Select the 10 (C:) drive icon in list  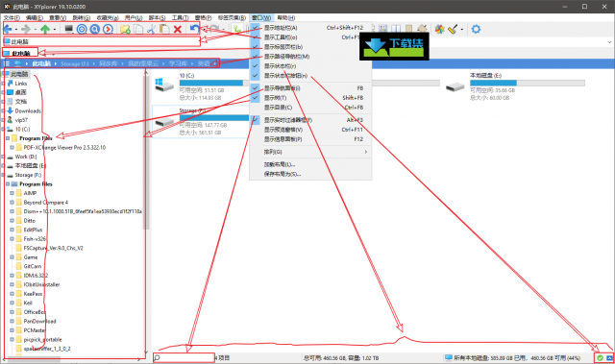click(x=164, y=85)
